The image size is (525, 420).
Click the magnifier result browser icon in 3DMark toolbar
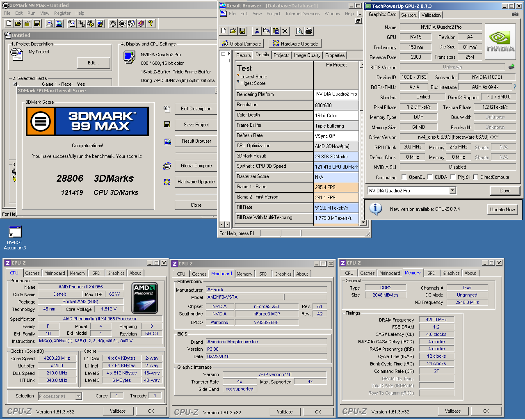click(59, 24)
